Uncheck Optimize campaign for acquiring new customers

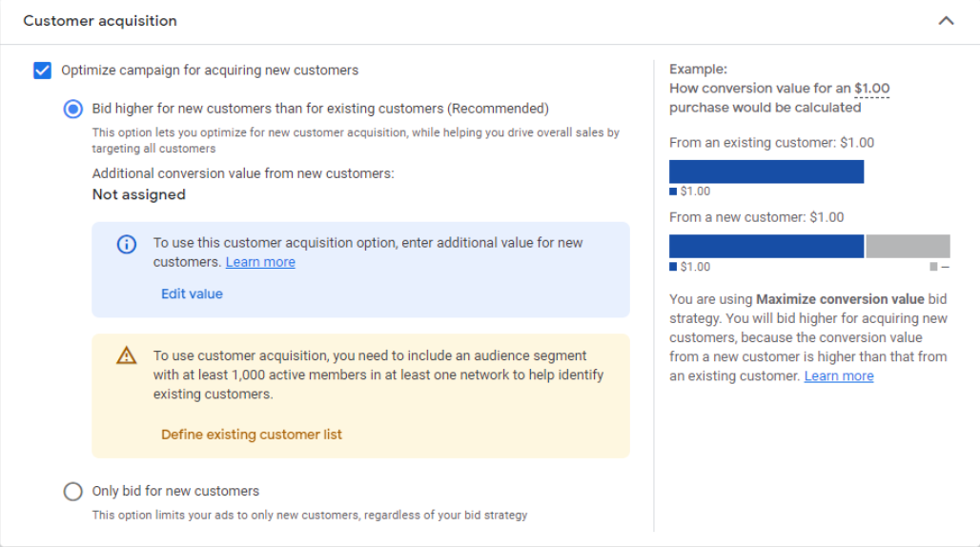42,71
